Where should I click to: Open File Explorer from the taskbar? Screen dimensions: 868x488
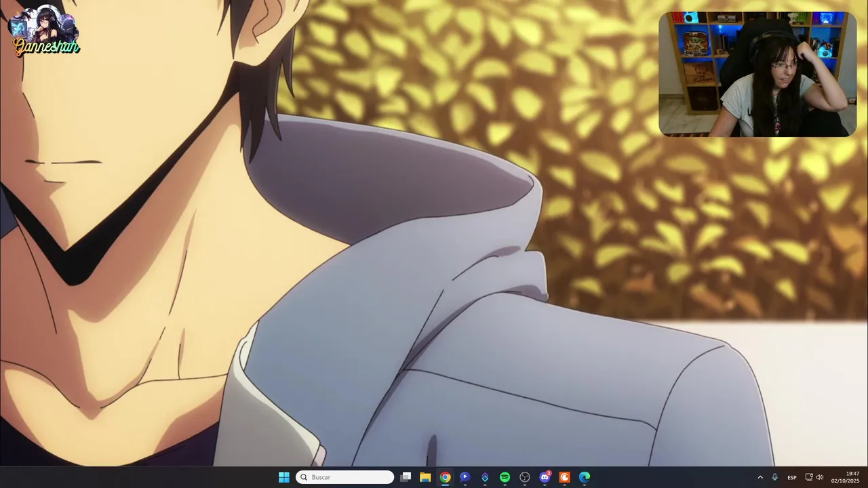click(425, 477)
